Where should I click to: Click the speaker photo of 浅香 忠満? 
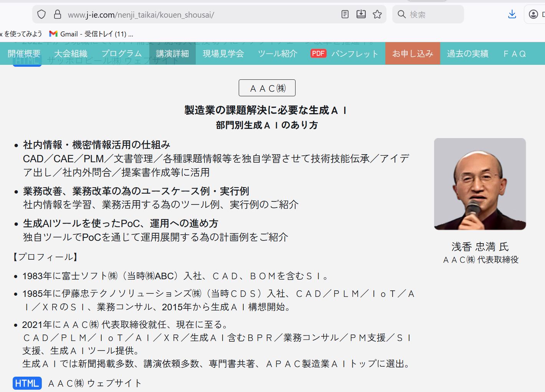pos(480,184)
